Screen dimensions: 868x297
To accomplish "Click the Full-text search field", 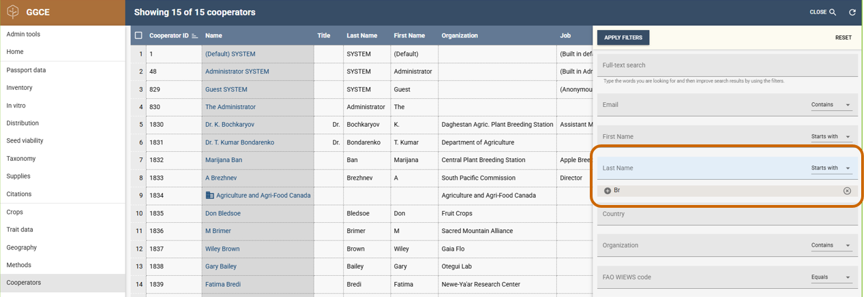I will 726,65.
